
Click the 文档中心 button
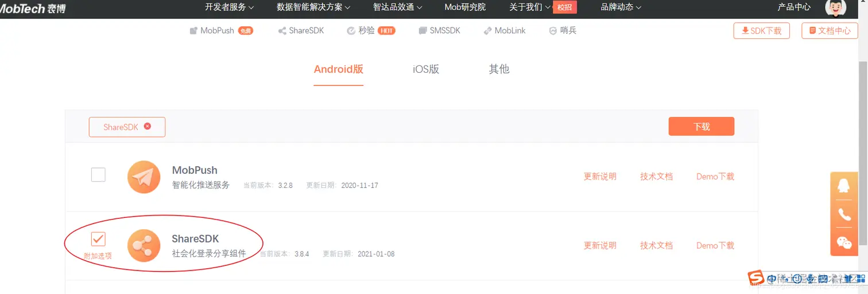tap(830, 30)
